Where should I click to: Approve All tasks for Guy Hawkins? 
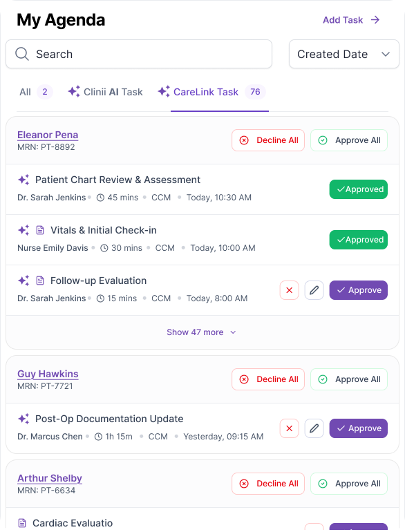tap(349, 379)
